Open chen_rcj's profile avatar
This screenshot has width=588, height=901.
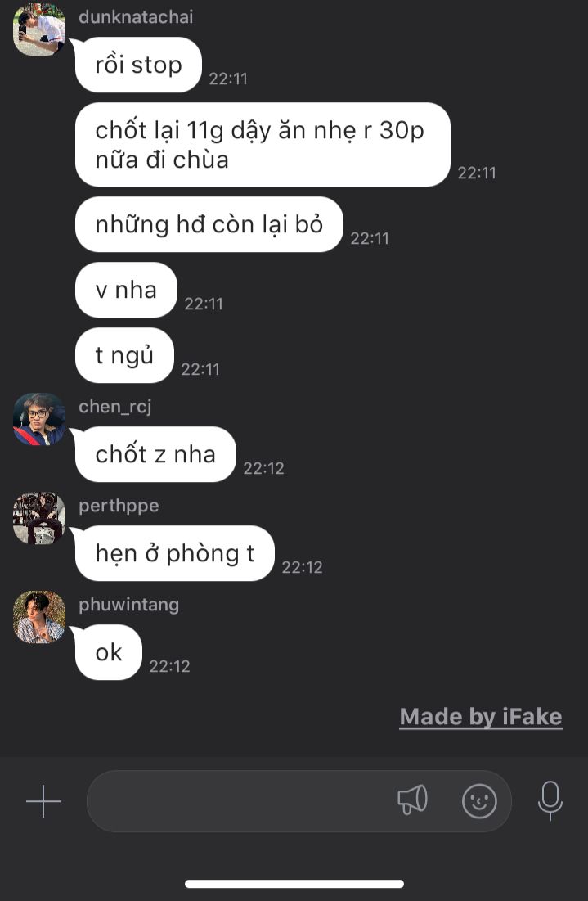(39, 419)
